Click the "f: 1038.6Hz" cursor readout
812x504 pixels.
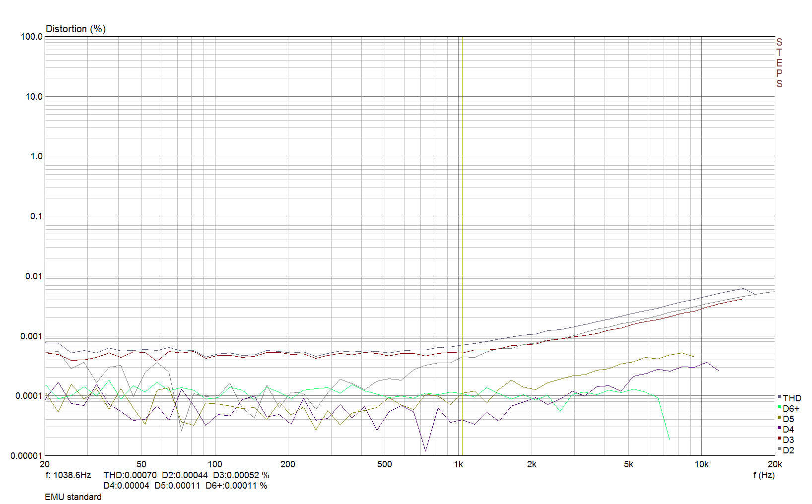(x=68, y=475)
